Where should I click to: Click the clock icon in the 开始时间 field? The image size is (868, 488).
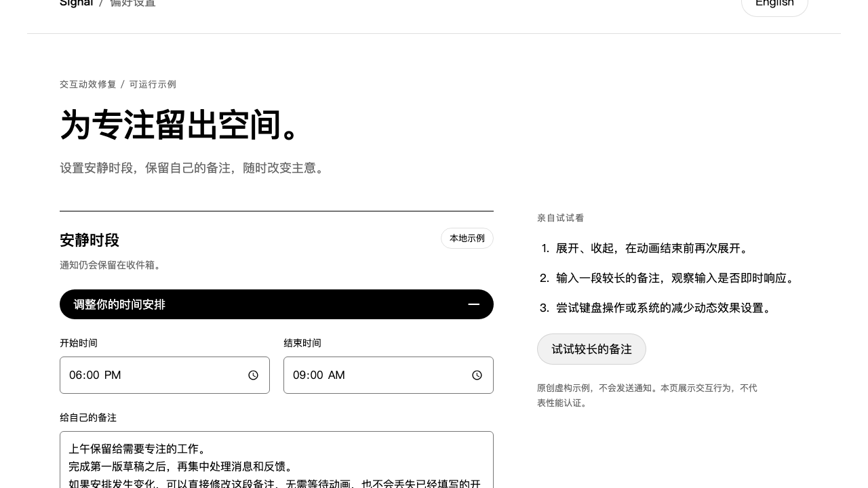point(253,375)
